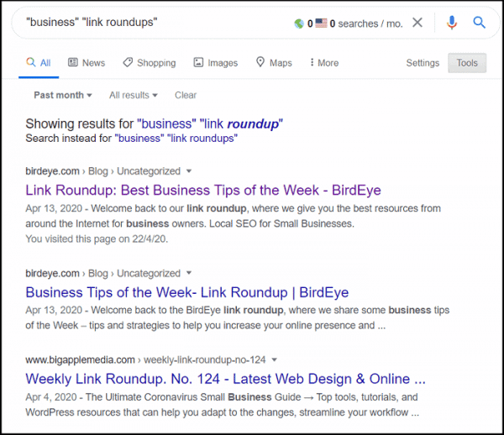Screen dimensions: 504x435
Task: Open the News tab
Action: 87,63
